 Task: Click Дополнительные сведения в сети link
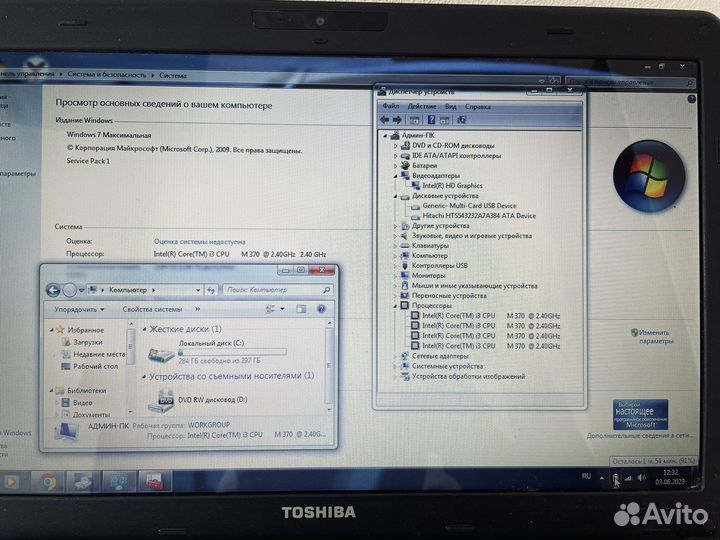pos(639,436)
